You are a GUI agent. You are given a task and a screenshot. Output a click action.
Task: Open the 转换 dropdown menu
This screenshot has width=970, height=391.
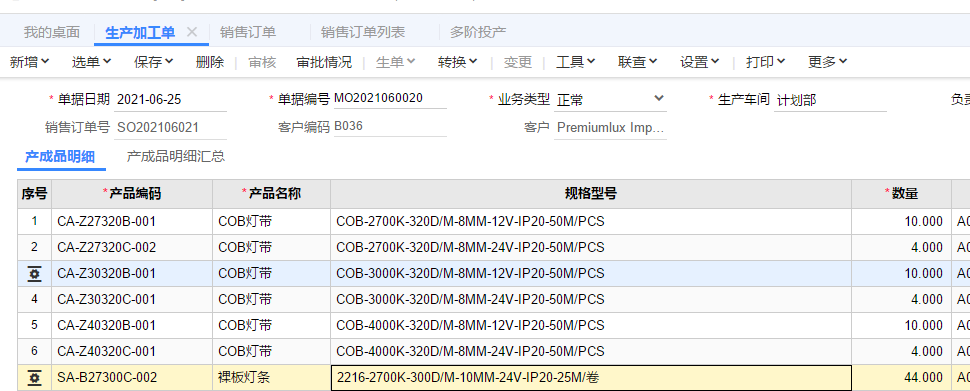coord(457,62)
